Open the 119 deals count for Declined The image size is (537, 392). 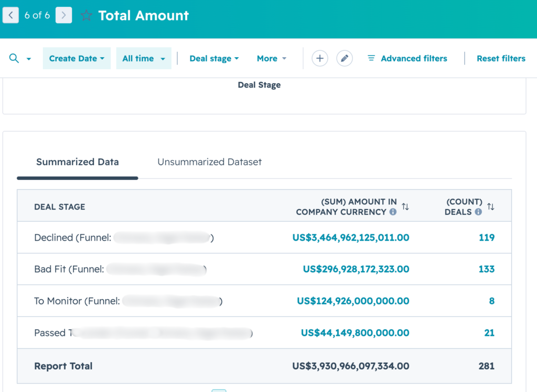click(487, 237)
